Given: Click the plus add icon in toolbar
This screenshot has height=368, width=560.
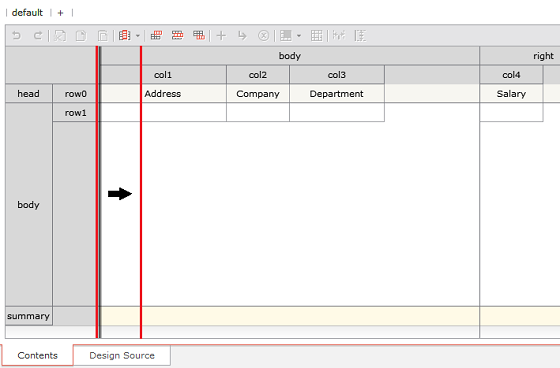Looking at the screenshot, I should click(221, 35).
